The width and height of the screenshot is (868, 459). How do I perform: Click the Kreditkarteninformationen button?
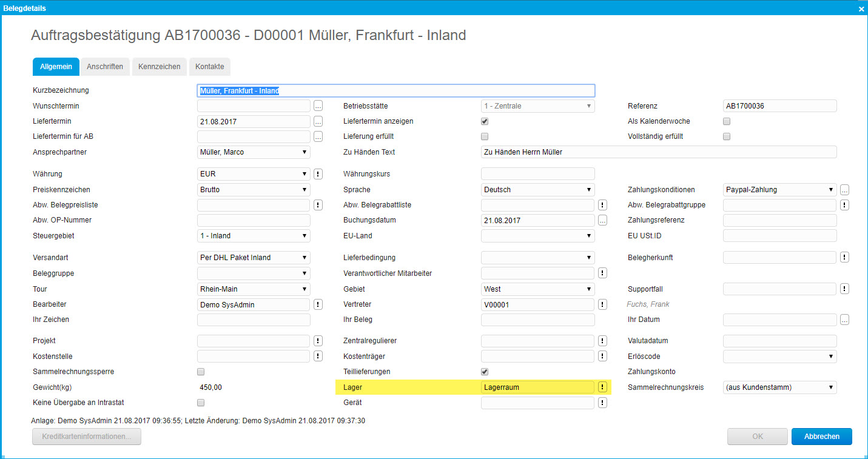(x=87, y=437)
